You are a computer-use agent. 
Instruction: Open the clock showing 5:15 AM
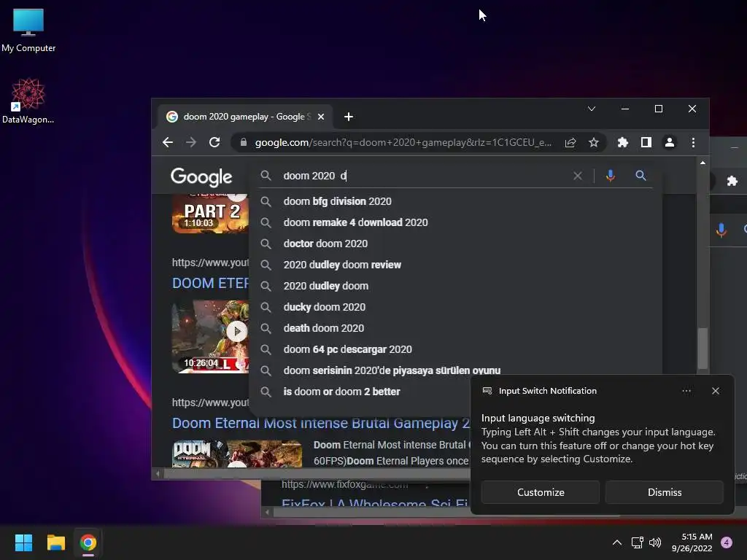692,542
